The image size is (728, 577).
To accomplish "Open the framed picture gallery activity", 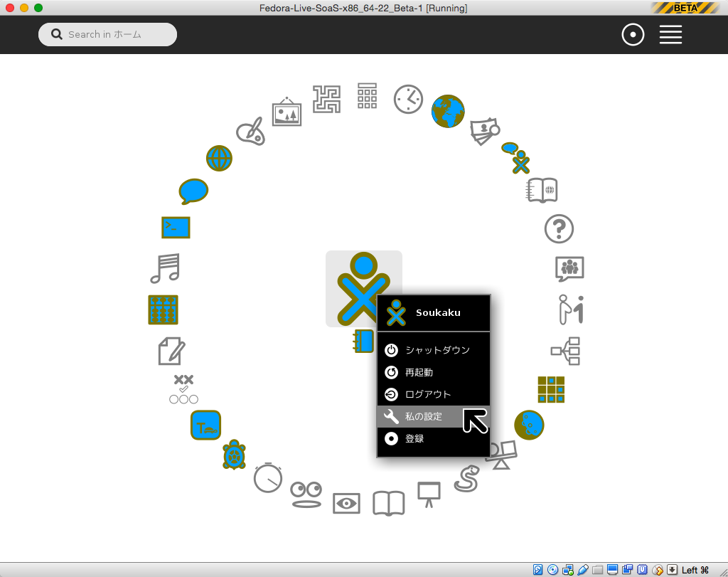I will click(x=287, y=112).
